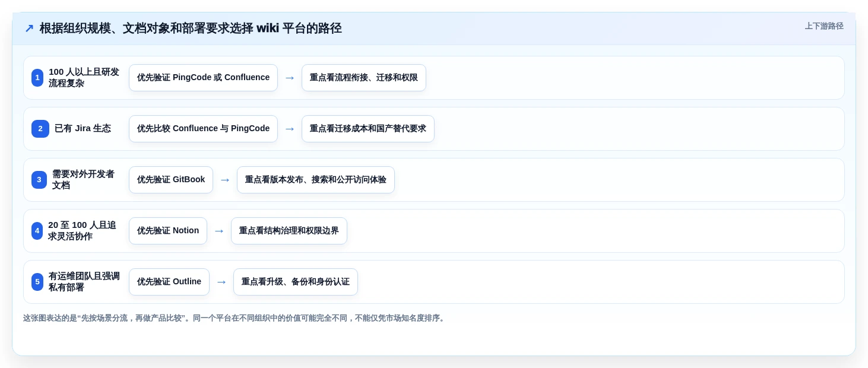Viewport: 868px width, 368px height.
Task: Click the number 1 step badge
Action: coord(37,78)
